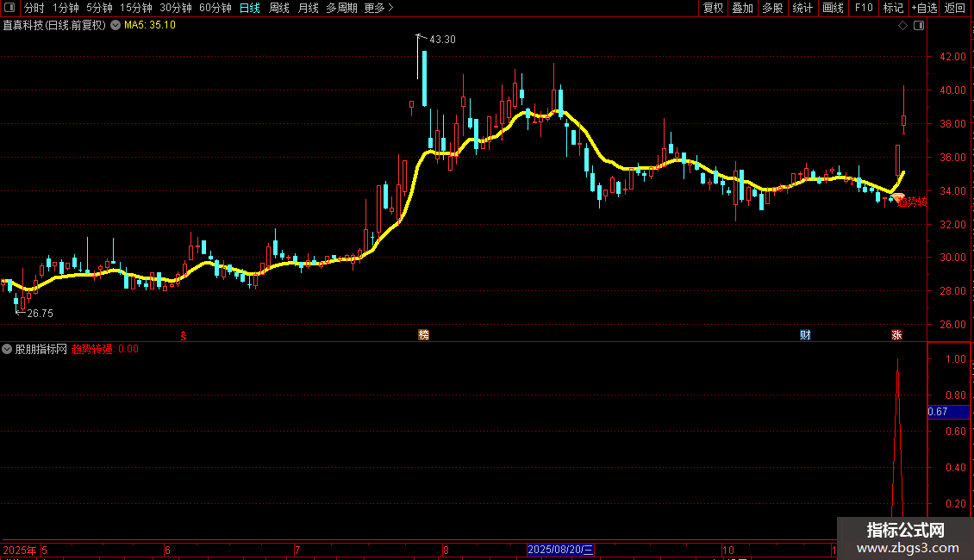Expand main chart indicator dropdown next to 直真科技
974x560 pixels.
pos(116,25)
